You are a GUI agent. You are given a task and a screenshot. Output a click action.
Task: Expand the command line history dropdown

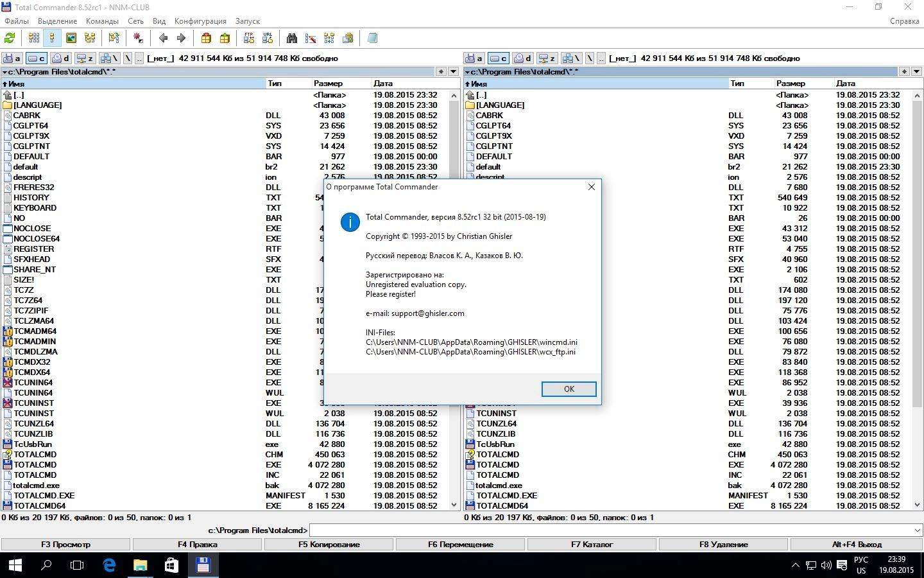click(x=916, y=530)
